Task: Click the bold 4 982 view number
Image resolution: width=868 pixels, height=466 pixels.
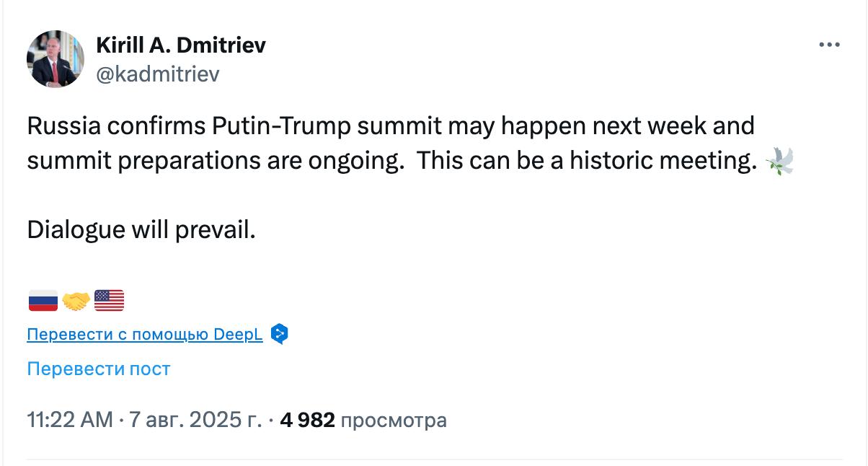Action: point(307,420)
